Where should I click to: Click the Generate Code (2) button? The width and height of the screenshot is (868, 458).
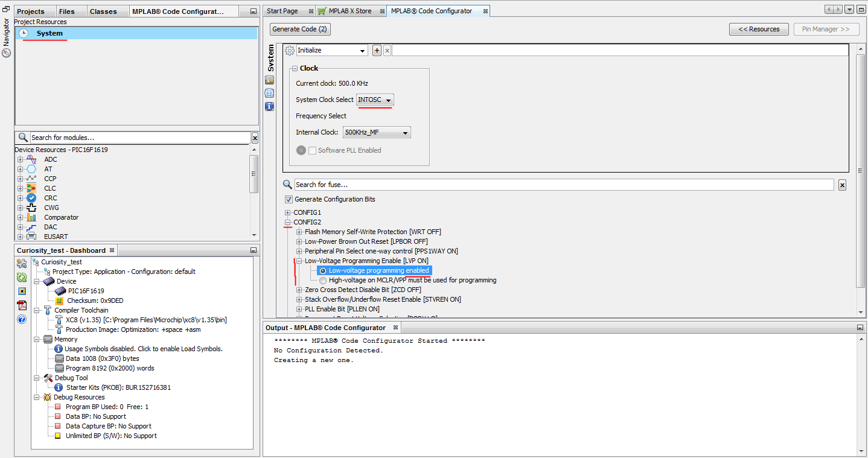pos(300,29)
